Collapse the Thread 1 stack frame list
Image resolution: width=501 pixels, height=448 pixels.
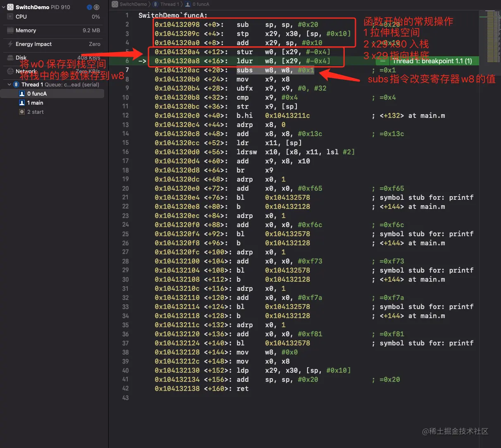(9, 84)
